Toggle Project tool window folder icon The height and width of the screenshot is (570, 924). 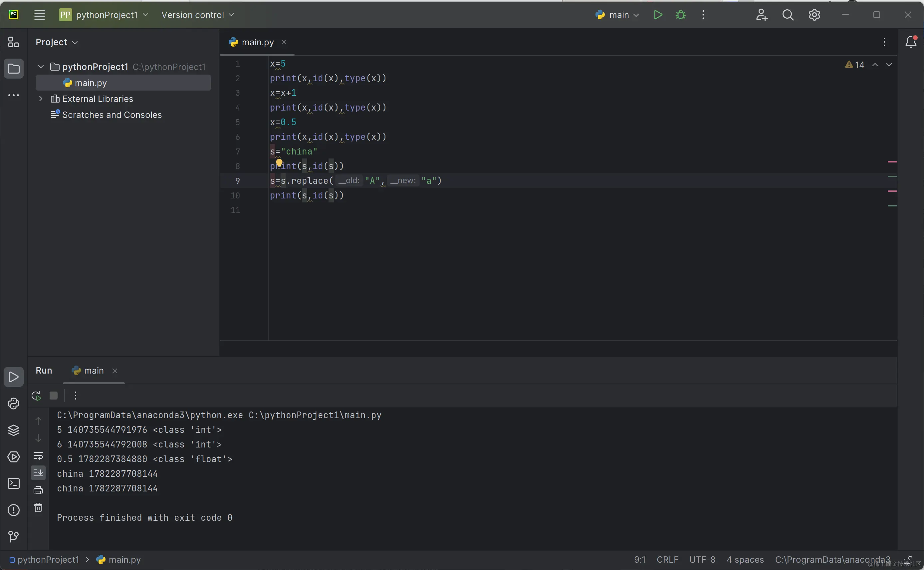tap(14, 69)
